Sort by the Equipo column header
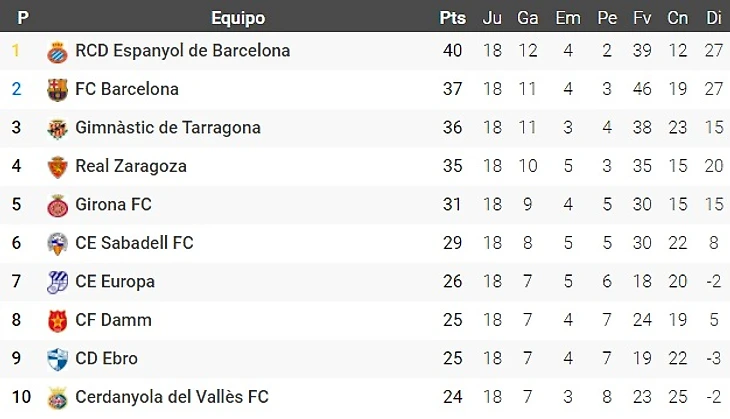This screenshot has width=730, height=419. [x=238, y=18]
